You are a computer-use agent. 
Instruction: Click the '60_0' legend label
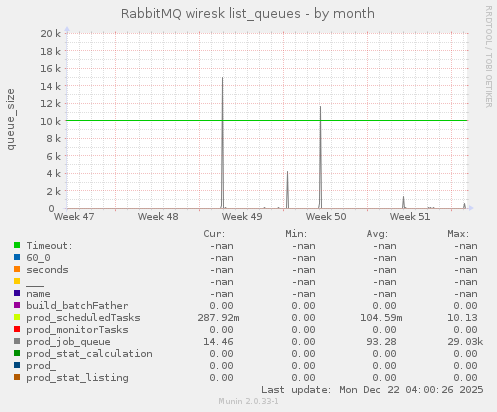38,258
